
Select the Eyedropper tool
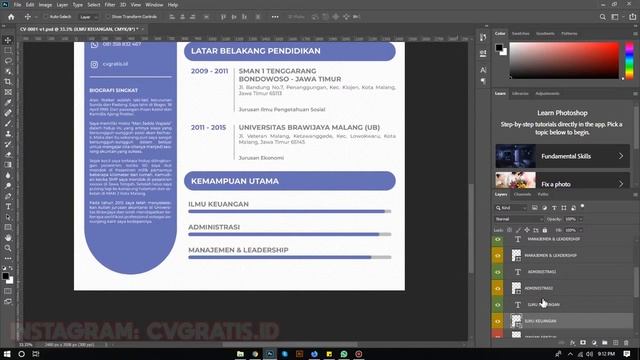[8, 102]
